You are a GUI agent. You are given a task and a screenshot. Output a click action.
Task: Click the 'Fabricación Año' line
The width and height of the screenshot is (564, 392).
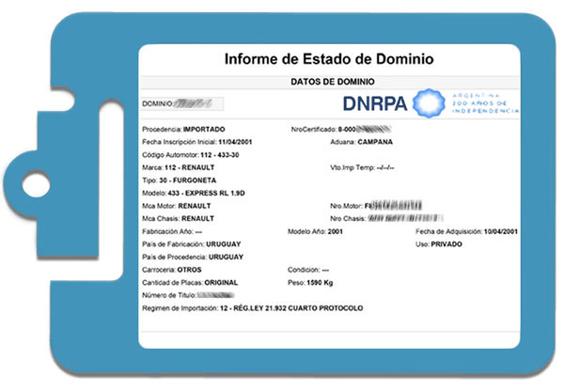pyautogui.click(x=172, y=231)
